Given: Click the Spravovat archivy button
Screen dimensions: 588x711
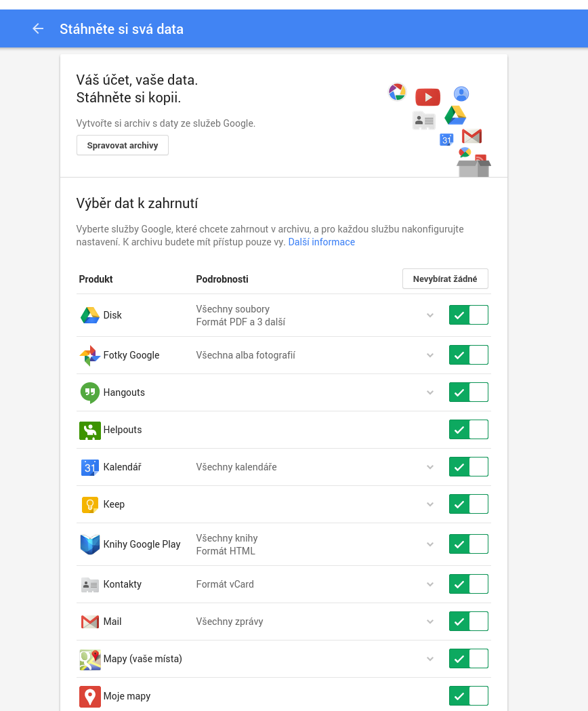Looking at the screenshot, I should coord(123,146).
